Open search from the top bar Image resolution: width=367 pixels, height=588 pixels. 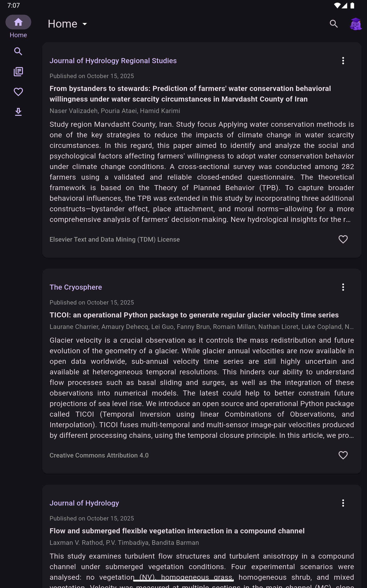coord(334,24)
